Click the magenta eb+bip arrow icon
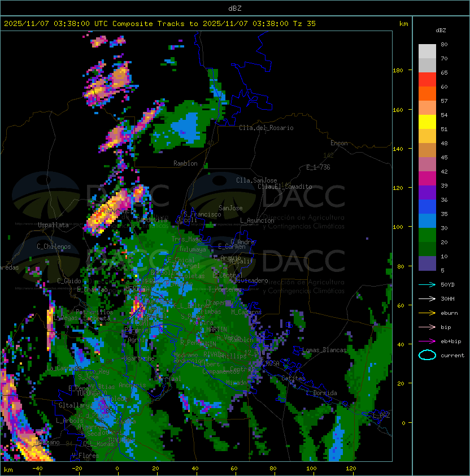The height and width of the screenshot is (476, 470). coord(427,341)
